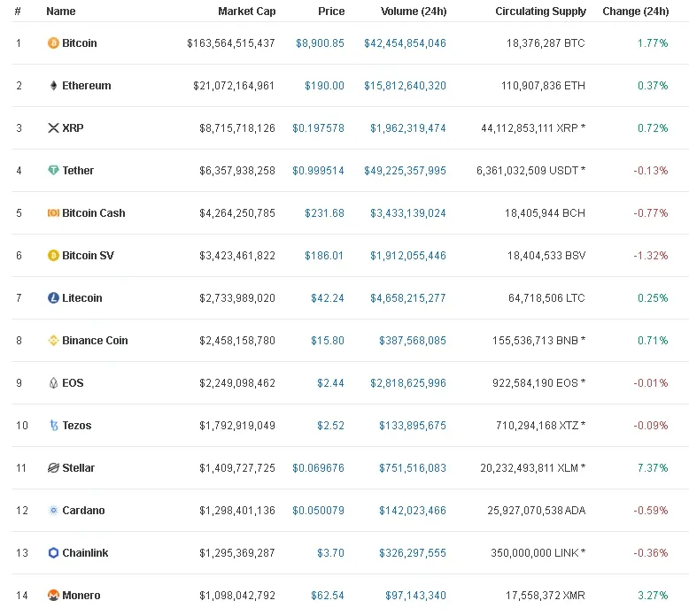
Task: Click Bitcoin SV change -1.32%
Action: (x=651, y=256)
